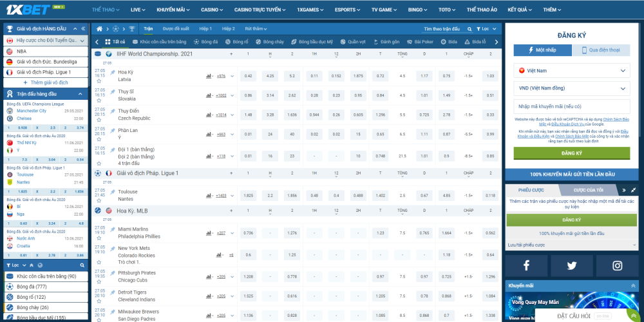
Task: Select Một nhấp registration option
Action: point(542,50)
